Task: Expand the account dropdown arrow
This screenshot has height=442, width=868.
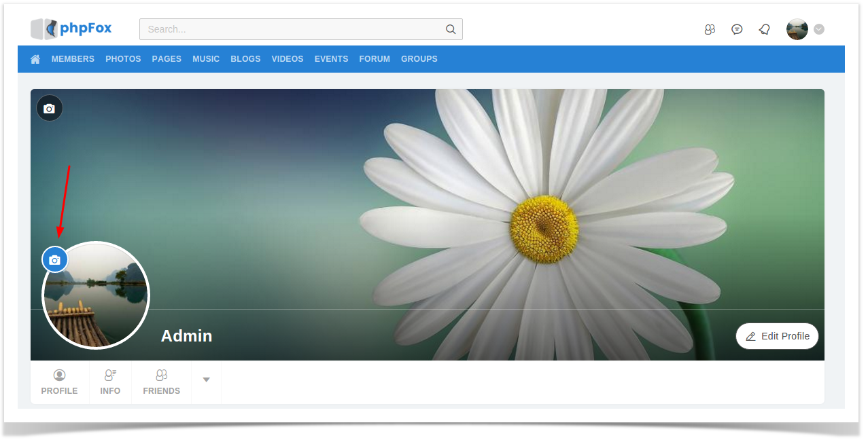Action: 819,29
